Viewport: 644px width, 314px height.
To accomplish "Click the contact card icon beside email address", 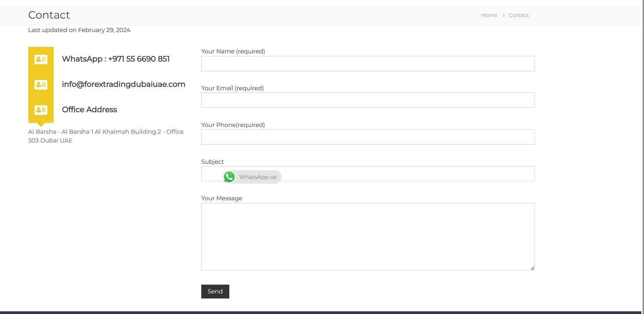I will coord(41,85).
